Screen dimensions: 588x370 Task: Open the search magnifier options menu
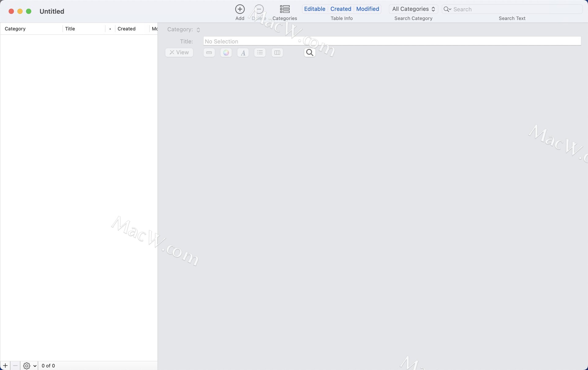click(x=447, y=9)
